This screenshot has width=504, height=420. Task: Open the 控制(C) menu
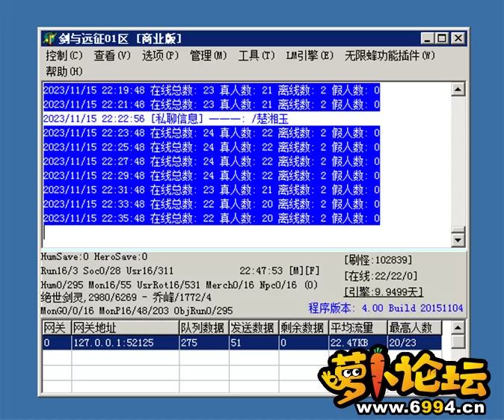click(64, 55)
